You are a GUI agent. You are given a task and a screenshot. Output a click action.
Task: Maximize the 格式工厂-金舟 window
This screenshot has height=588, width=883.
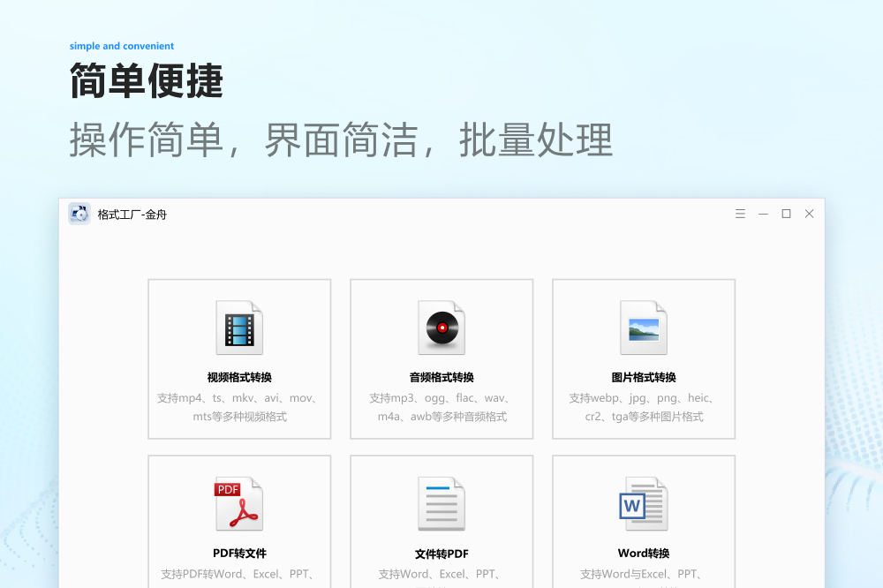(x=786, y=214)
